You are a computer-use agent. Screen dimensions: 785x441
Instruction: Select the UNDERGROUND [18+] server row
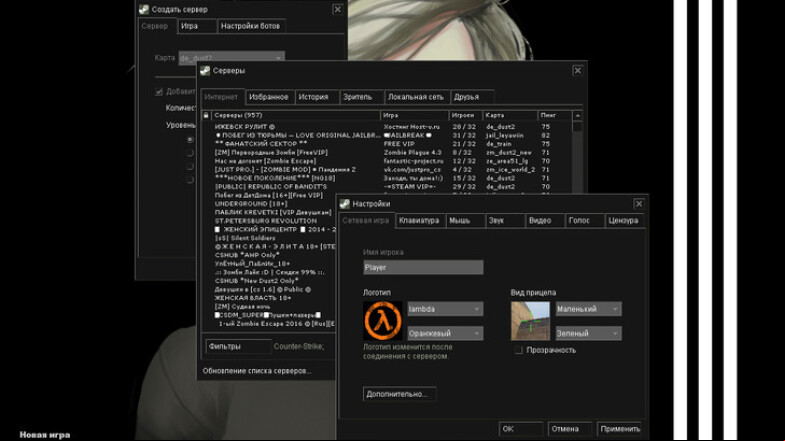coord(269,204)
